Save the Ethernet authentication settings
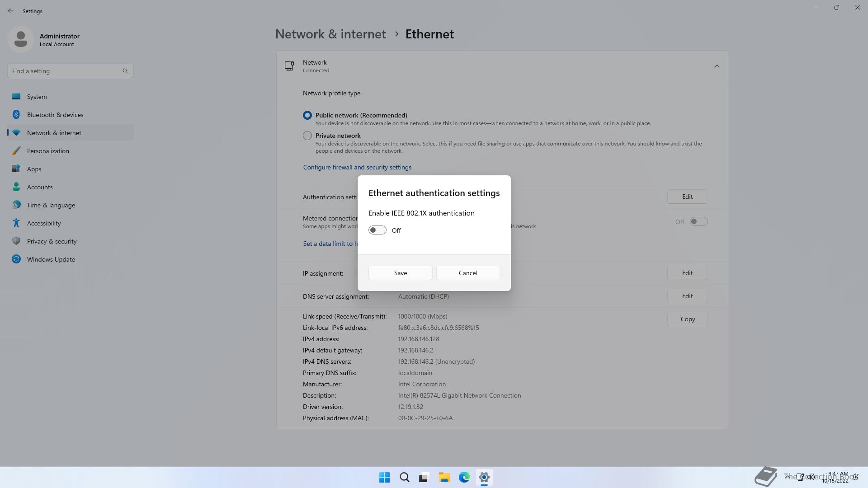Image resolution: width=868 pixels, height=488 pixels. [x=400, y=273]
